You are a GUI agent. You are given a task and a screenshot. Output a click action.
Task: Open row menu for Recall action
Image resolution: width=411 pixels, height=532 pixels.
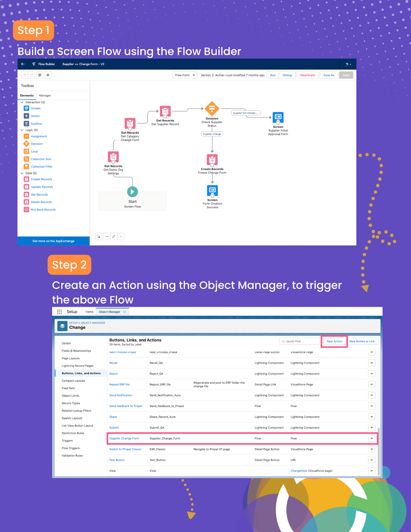pyautogui.click(x=372, y=363)
